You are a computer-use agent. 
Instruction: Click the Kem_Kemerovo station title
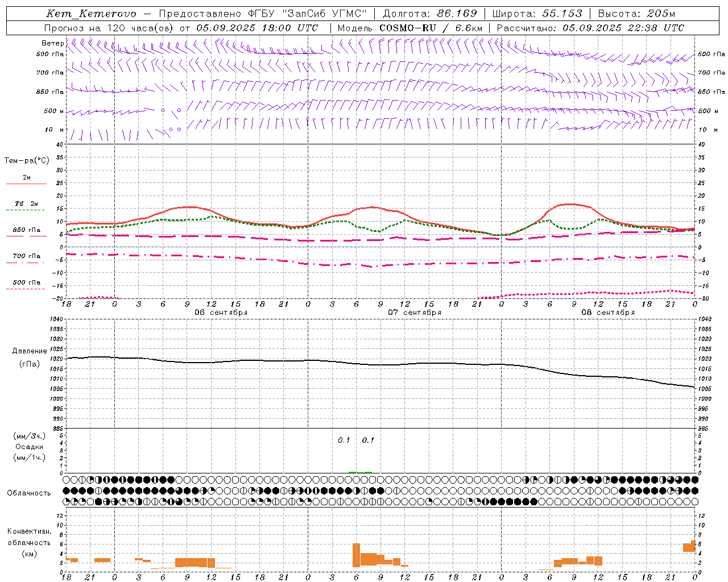point(92,14)
